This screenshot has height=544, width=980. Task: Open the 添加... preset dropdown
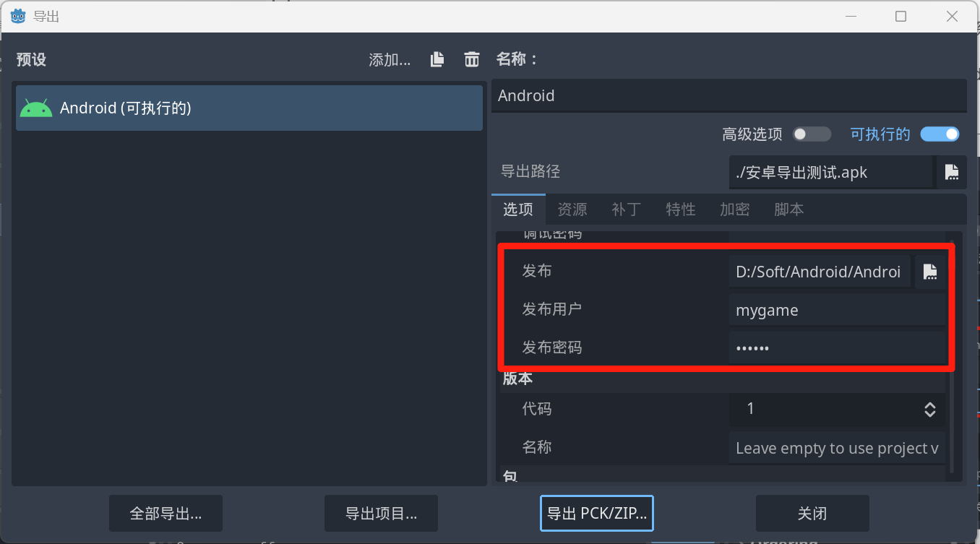[390, 60]
